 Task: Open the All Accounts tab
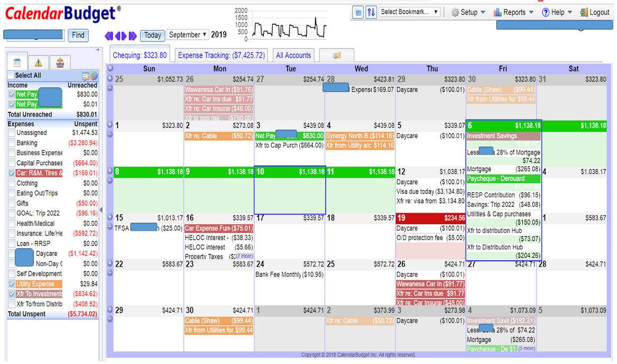293,55
